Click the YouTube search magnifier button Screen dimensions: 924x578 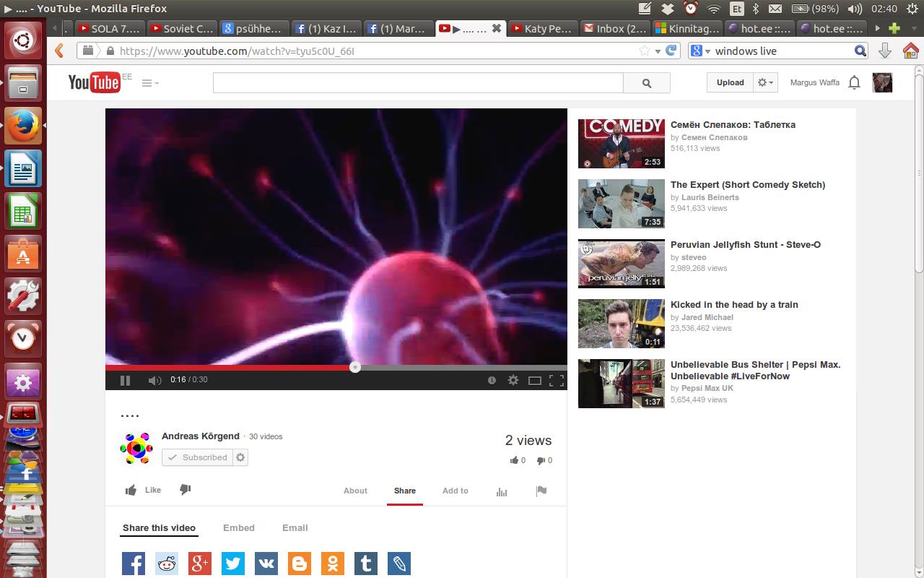pos(647,82)
